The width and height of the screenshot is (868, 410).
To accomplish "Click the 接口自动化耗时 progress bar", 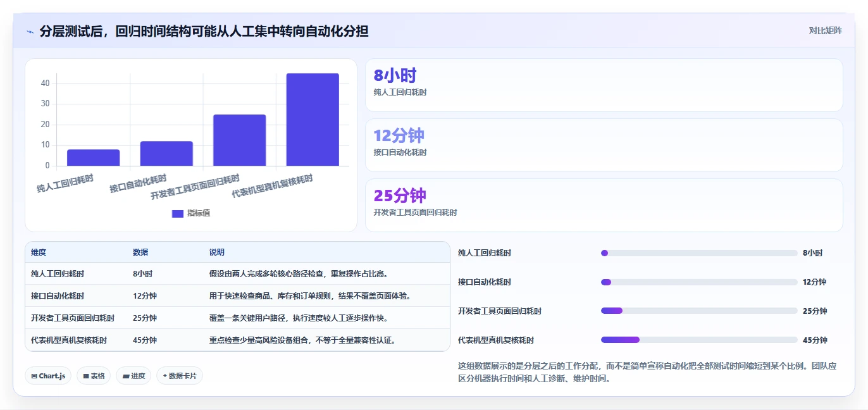I will [699, 282].
